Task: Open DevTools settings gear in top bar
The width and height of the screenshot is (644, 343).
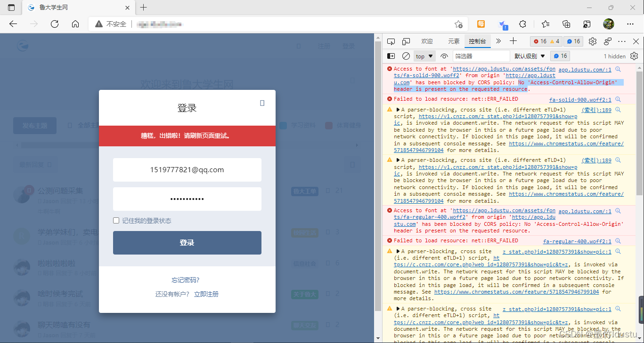Action: click(593, 41)
